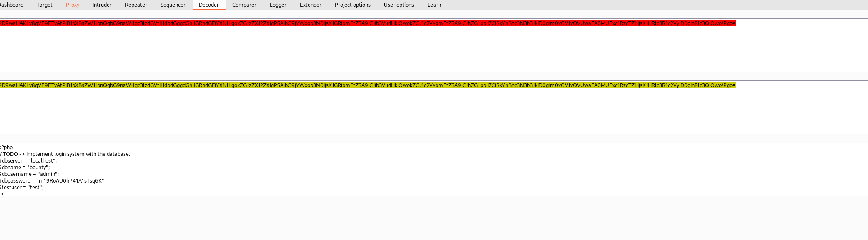The height and width of the screenshot is (240, 868).
Task: Go to the User options tab
Action: pyautogui.click(x=399, y=5)
